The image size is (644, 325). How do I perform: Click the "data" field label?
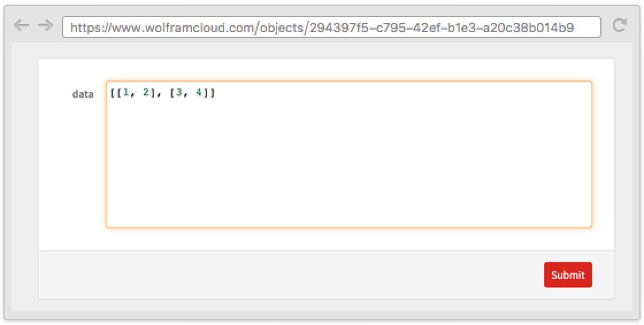pyautogui.click(x=83, y=94)
